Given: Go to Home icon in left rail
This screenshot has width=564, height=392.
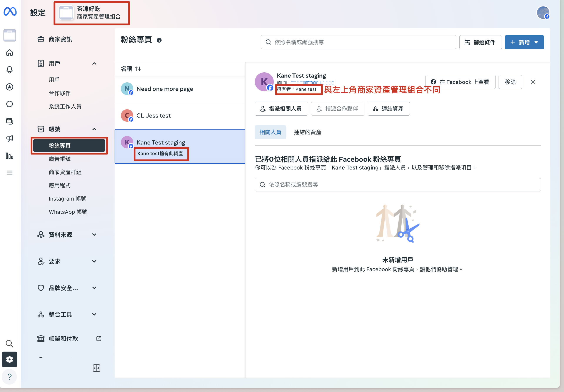Looking at the screenshot, I should point(10,53).
